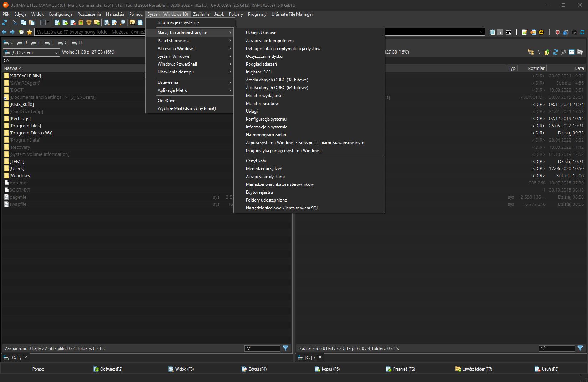Click the folder tree icon in right panel

coord(531,52)
